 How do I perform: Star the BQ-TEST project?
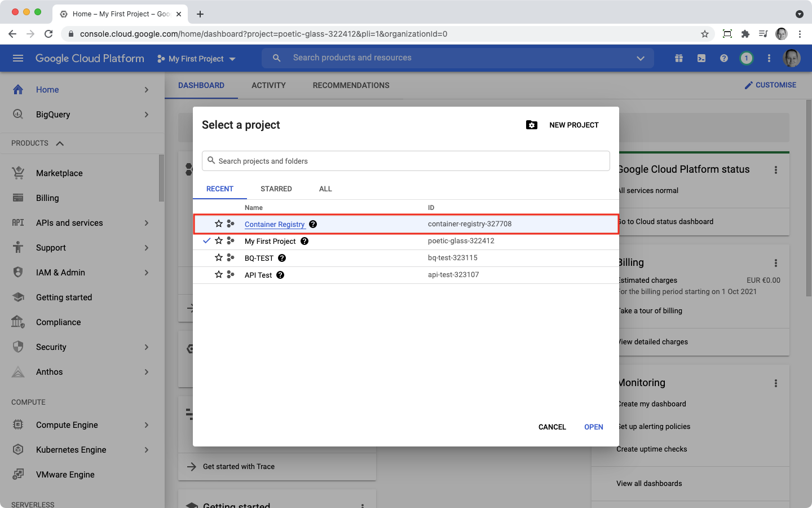point(219,257)
